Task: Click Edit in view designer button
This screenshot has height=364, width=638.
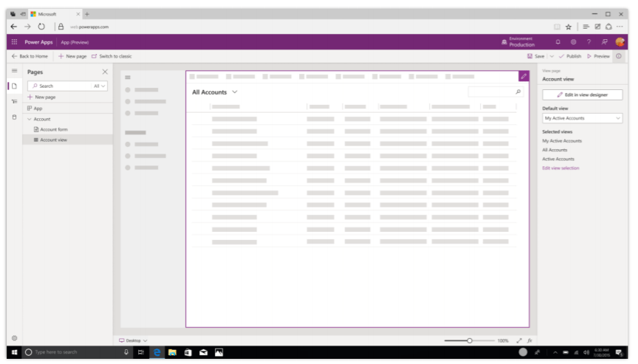Action: click(x=582, y=95)
